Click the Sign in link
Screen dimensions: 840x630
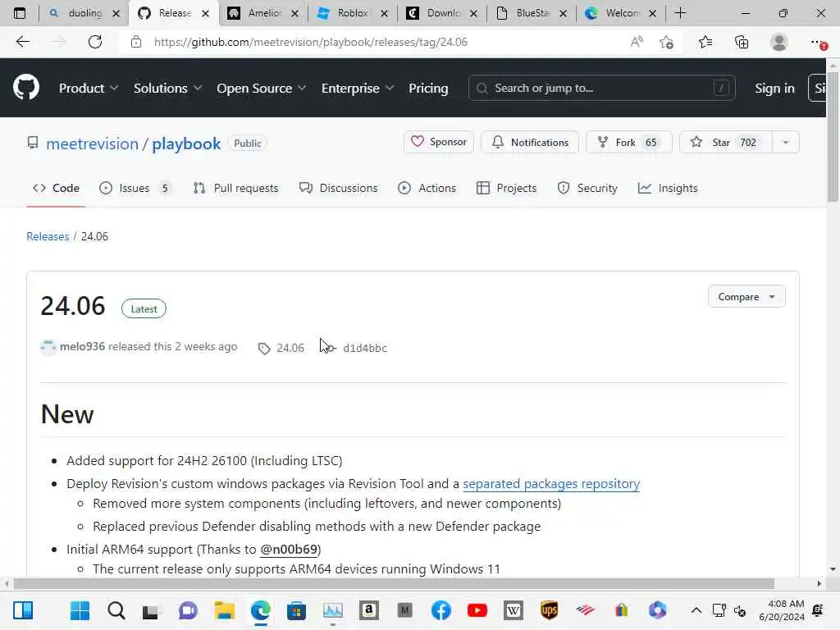774,89
